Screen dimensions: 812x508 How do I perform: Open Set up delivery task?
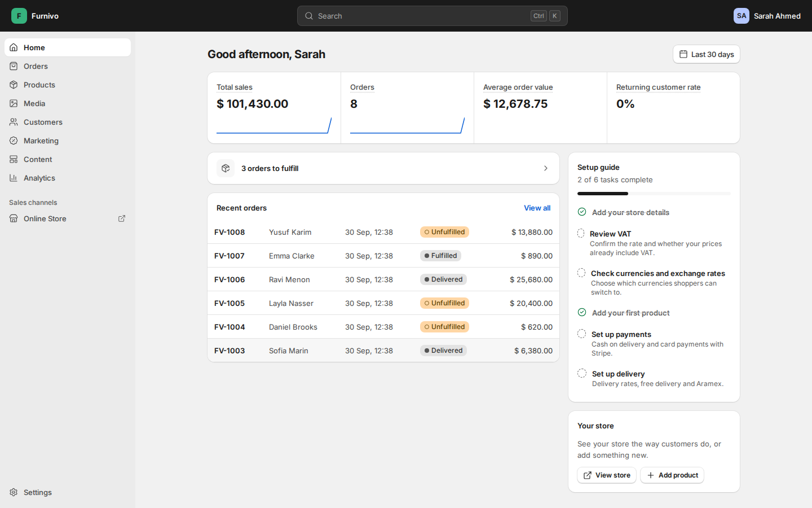point(654,378)
